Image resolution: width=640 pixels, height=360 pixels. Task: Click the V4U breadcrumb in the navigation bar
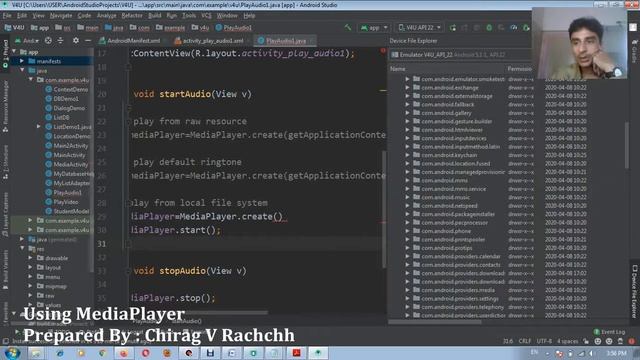[x=14, y=28]
